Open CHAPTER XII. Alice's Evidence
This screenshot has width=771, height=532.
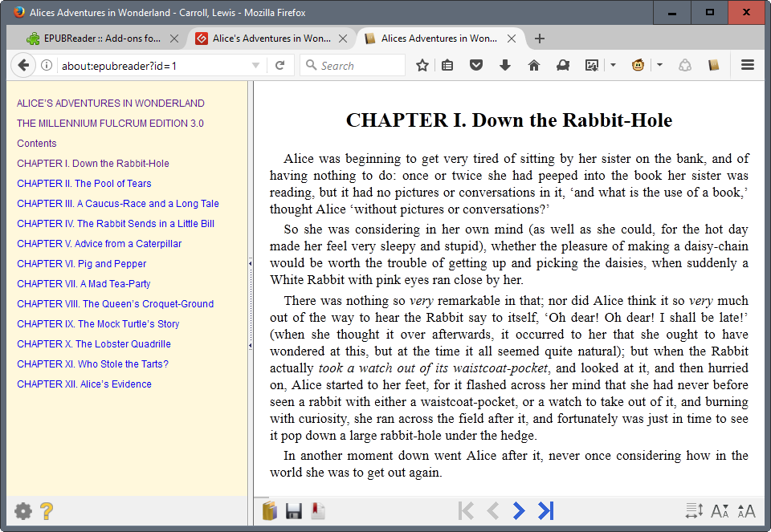(84, 384)
